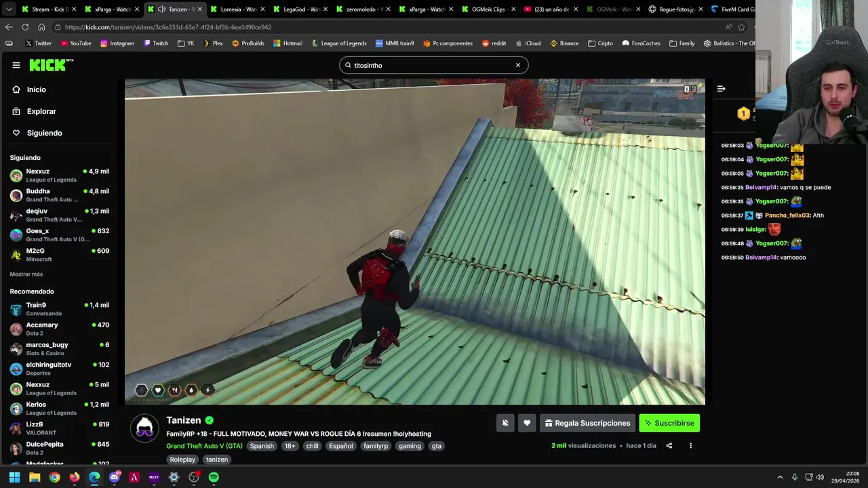
Task: Select the Roleplay tag
Action: (x=182, y=460)
